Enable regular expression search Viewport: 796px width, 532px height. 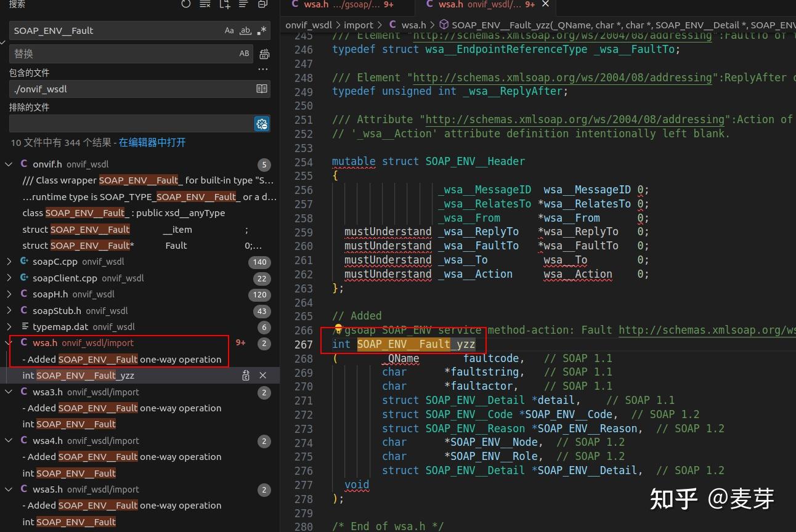262,31
